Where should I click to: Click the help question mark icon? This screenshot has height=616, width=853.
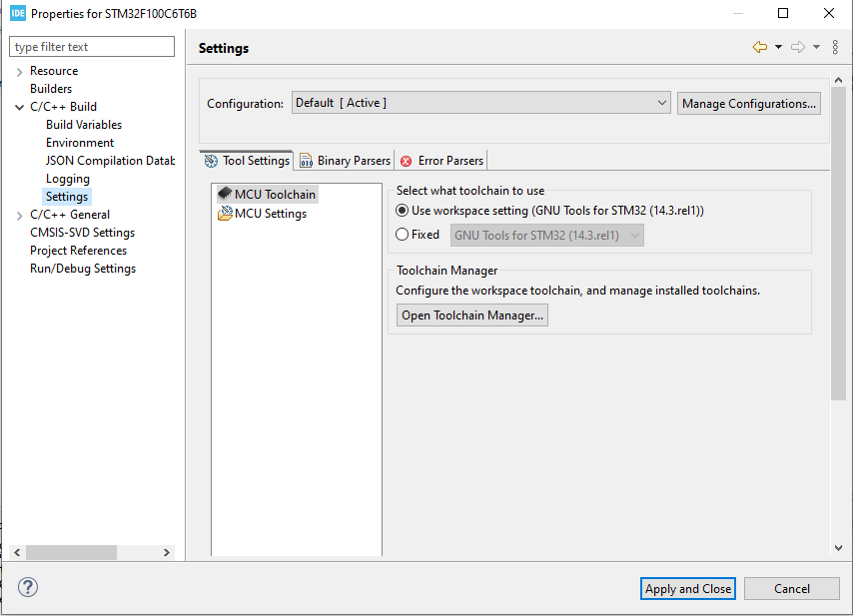pyautogui.click(x=28, y=587)
